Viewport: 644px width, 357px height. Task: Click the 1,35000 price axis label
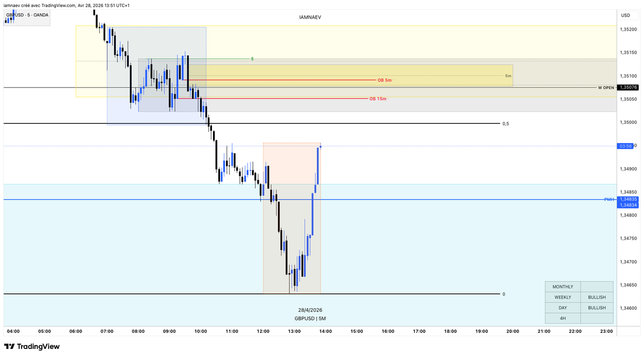pos(628,122)
